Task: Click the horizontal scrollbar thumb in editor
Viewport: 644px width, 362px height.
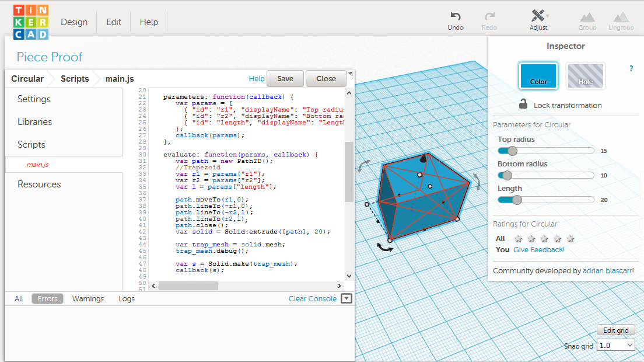Action: (x=188, y=286)
